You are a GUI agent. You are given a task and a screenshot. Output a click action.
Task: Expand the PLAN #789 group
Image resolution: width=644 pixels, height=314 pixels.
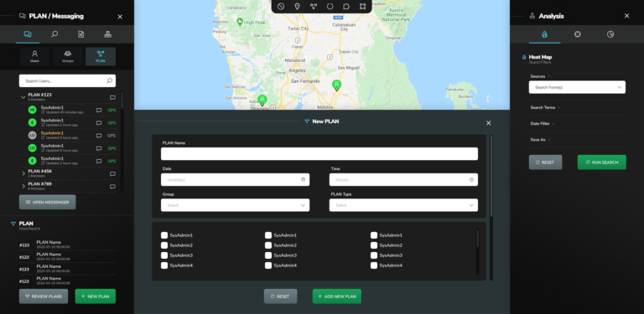tap(23, 187)
